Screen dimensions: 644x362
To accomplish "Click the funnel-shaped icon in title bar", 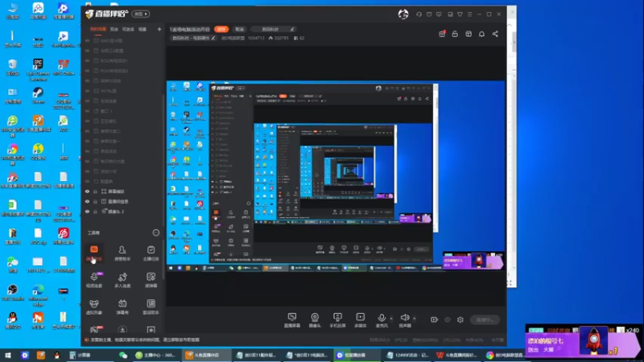I will pyautogui.click(x=460, y=14).
